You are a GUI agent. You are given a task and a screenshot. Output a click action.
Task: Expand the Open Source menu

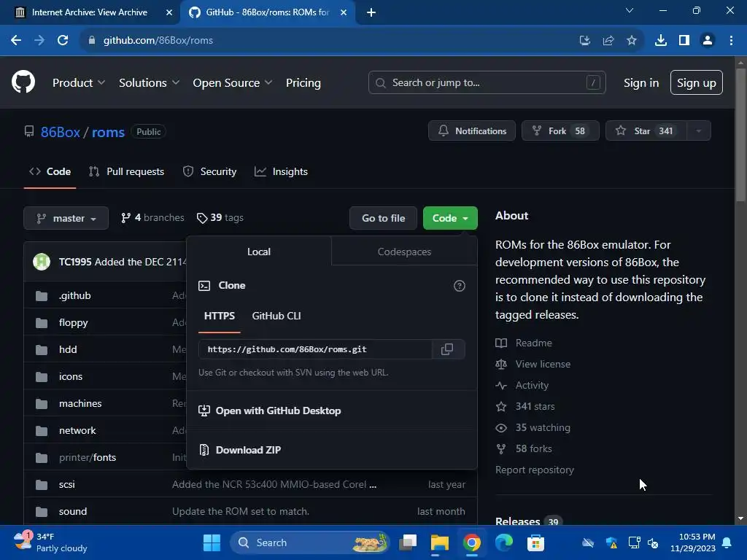[233, 83]
